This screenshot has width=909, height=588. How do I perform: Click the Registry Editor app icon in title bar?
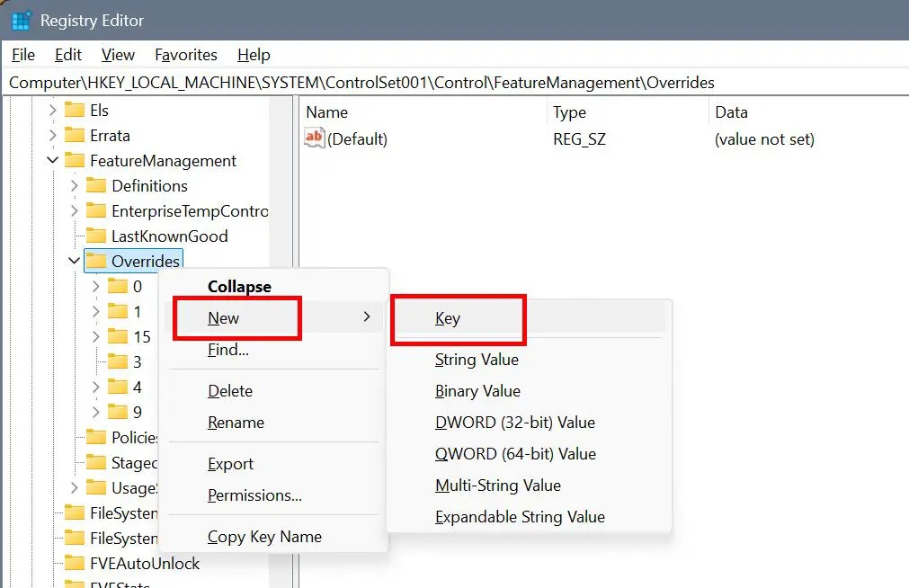22,21
